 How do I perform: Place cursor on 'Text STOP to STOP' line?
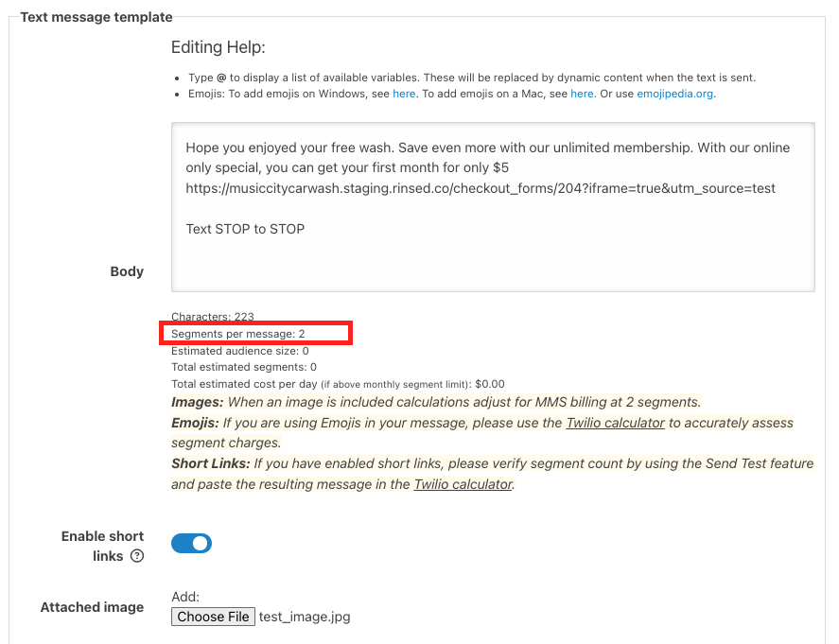[245, 229]
